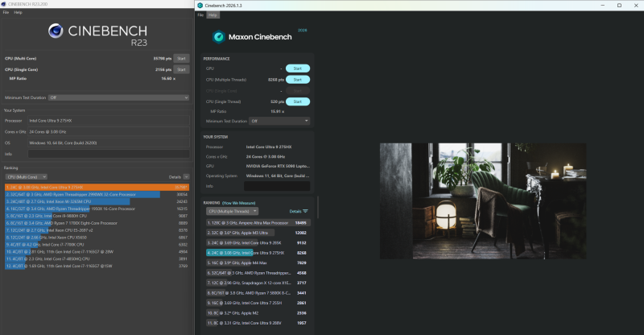Open the Help menu in Cinebench 2026
The height and width of the screenshot is (335, 644).
click(213, 15)
